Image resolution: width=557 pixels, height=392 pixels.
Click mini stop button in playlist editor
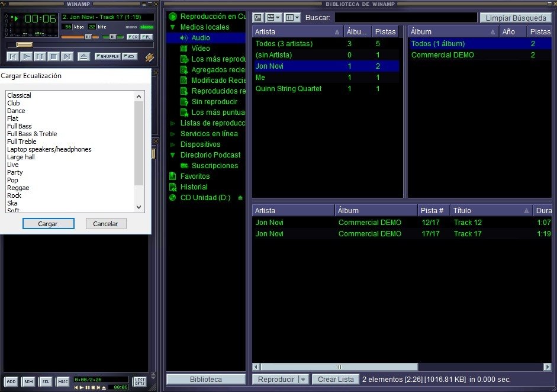click(94, 387)
